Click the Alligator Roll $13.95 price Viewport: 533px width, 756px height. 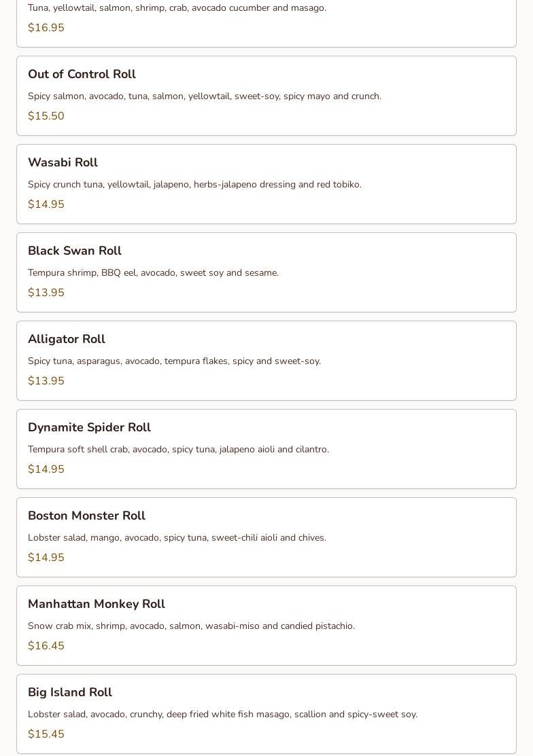point(46,381)
